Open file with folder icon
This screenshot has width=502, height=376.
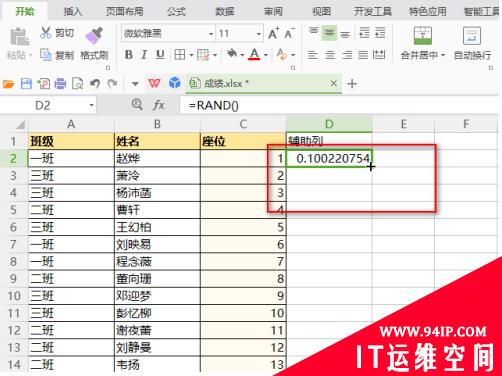tap(8, 83)
